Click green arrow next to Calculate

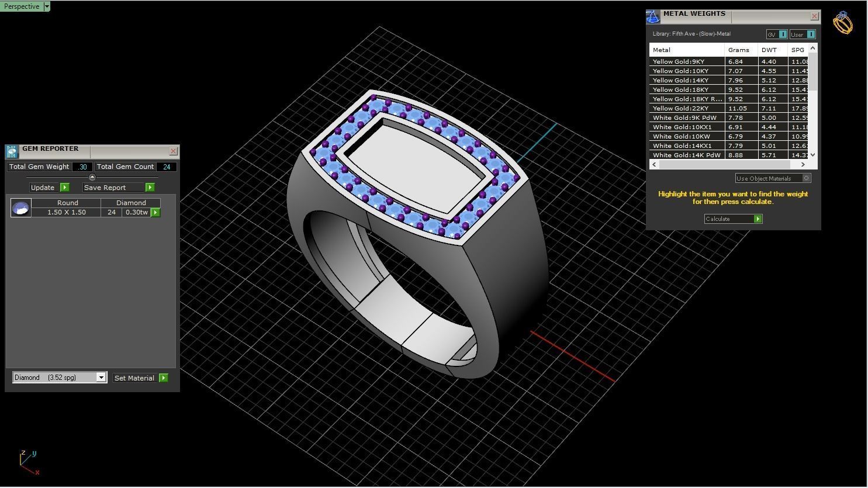coord(758,219)
